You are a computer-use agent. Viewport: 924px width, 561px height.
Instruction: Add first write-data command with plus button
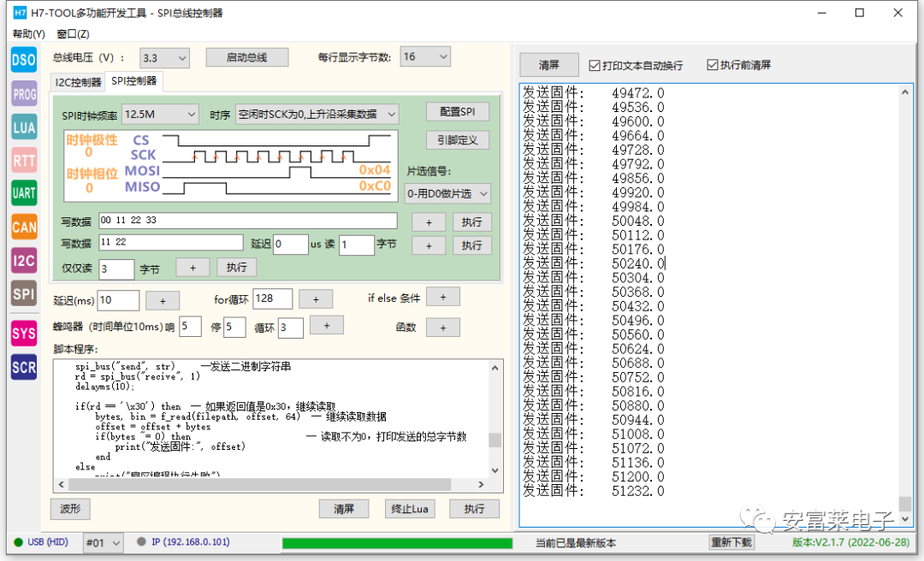(429, 222)
